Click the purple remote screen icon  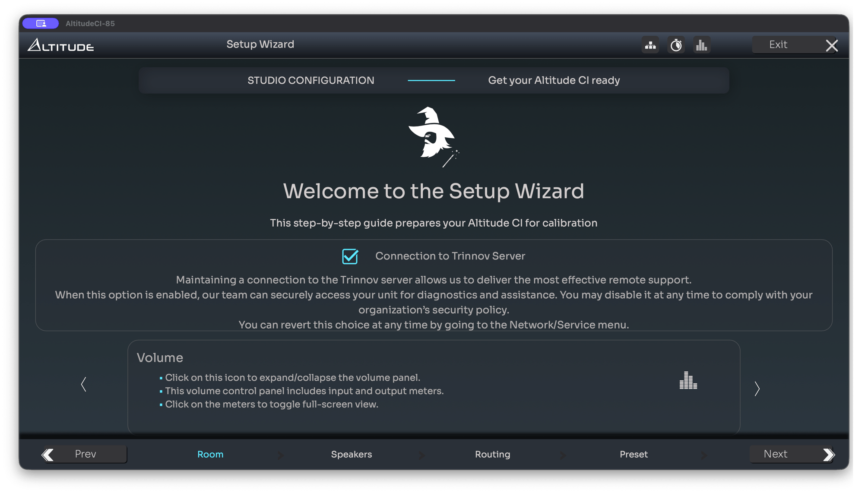tap(41, 23)
